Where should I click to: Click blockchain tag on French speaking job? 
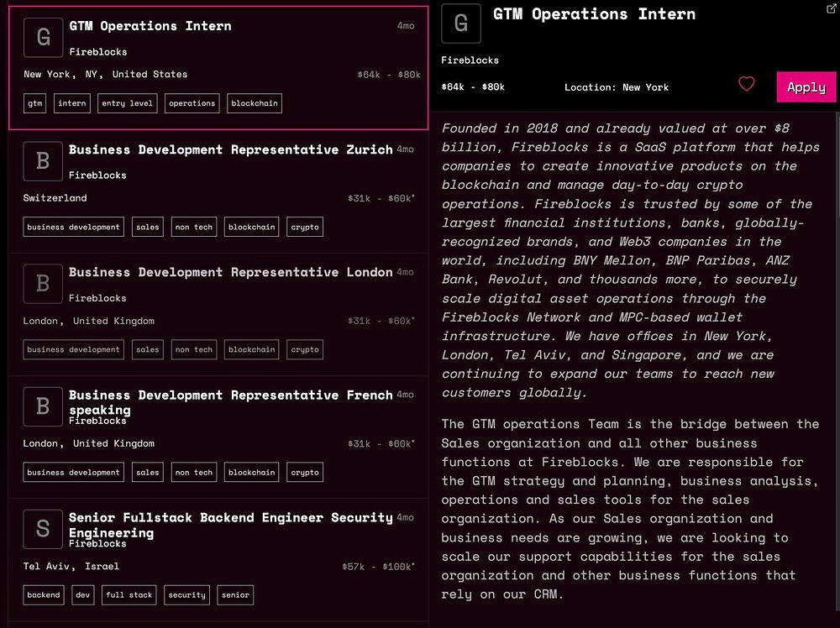[x=252, y=472]
